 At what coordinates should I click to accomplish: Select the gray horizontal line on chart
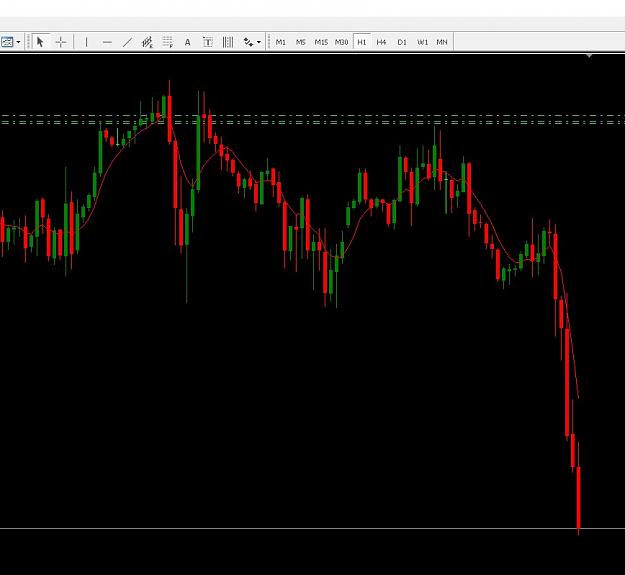point(312,529)
